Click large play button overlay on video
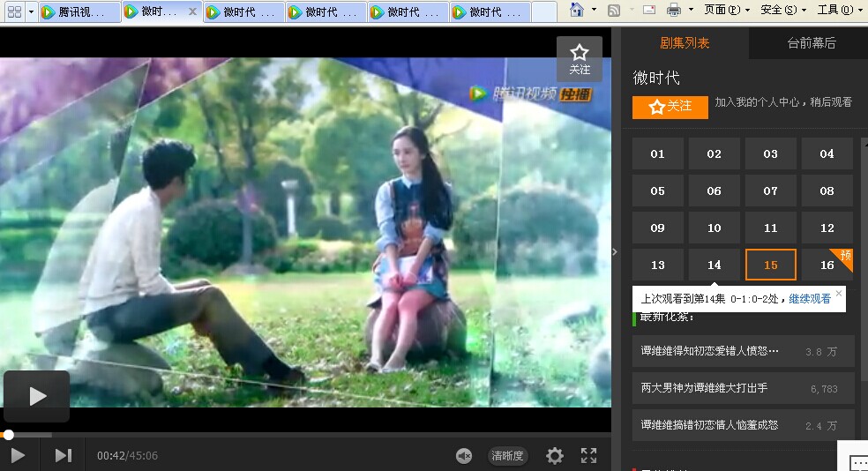The width and height of the screenshot is (868, 471). coord(37,396)
